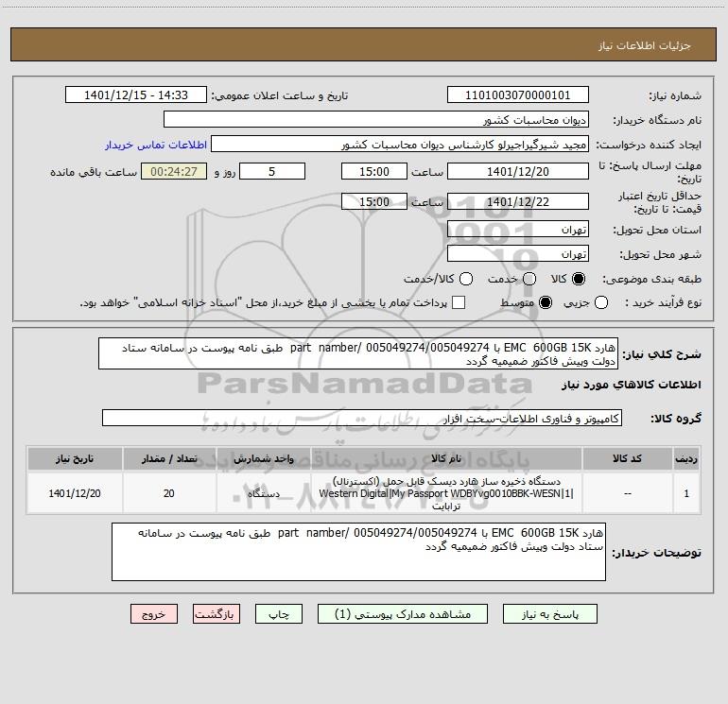Open the اطلاعات تماس خریدار link
728x704 pixels.
point(156,145)
